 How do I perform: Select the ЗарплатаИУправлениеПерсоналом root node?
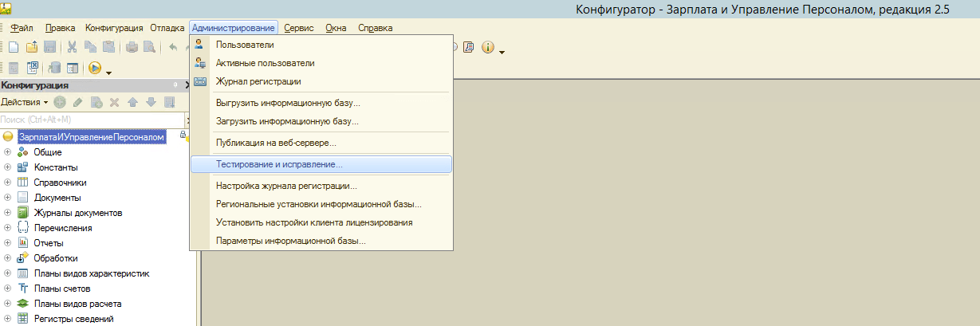pyautogui.click(x=92, y=137)
